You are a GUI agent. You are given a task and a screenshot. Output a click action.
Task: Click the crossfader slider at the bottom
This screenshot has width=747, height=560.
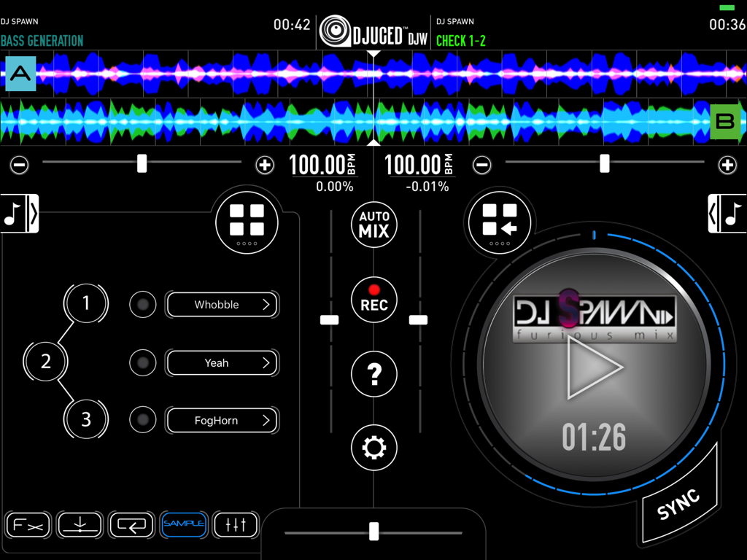click(x=373, y=531)
